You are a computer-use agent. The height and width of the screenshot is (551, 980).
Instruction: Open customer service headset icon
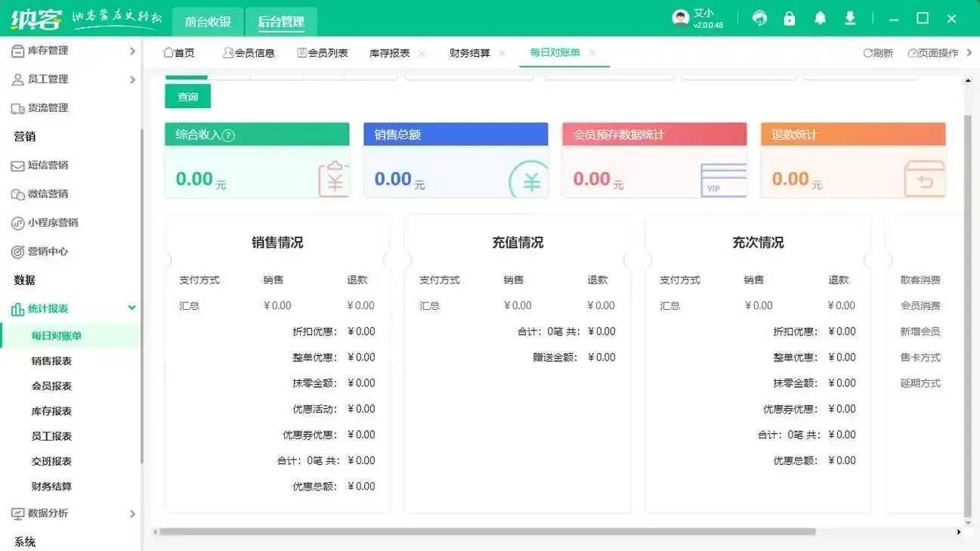pos(760,18)
